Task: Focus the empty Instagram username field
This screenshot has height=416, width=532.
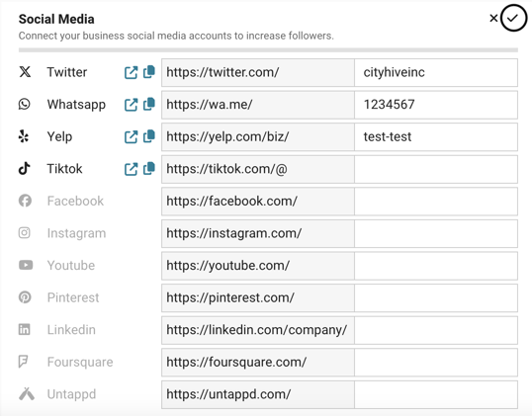Action: (436, 233)
